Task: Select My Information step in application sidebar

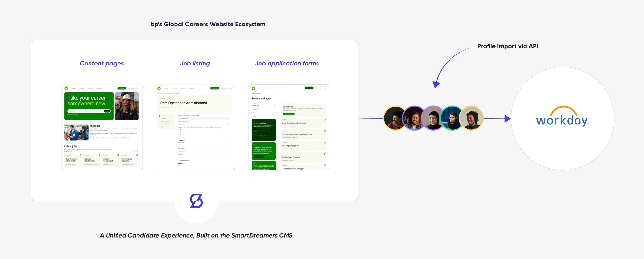Action: 164,116
